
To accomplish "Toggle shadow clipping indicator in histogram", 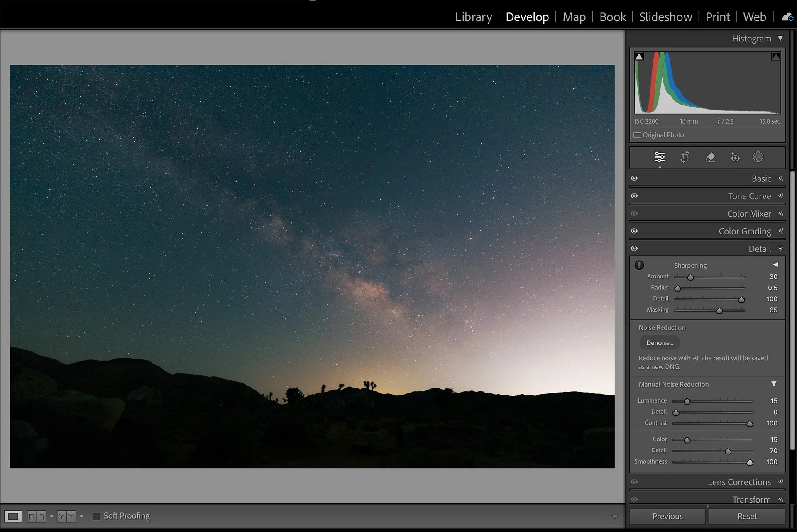I will coord(639,56).
